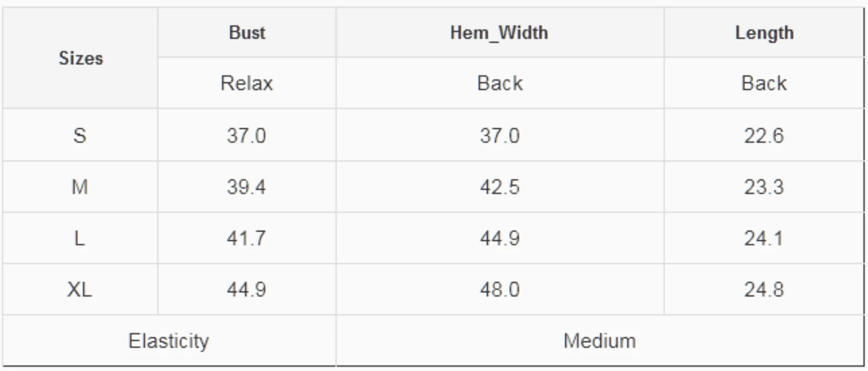Click the Length column header

pos(764,33)
